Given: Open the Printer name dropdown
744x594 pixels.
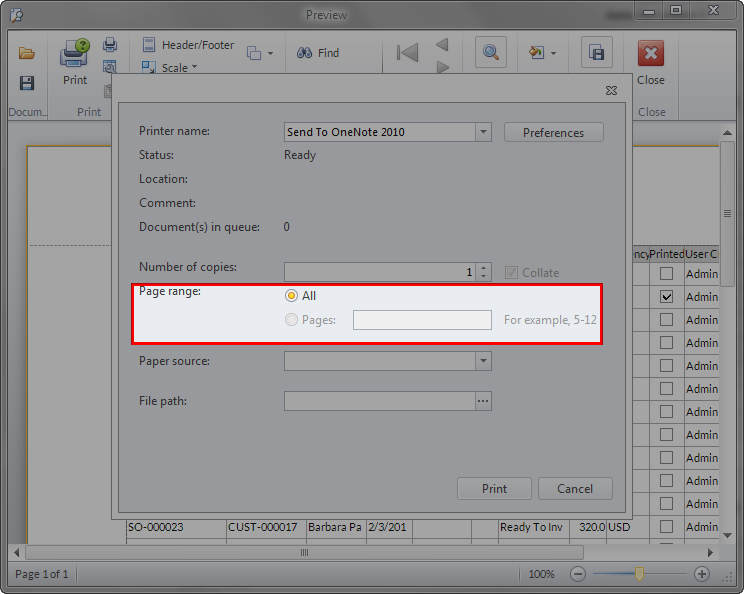Looking at the screenshot, I should [x=483, y=132].
